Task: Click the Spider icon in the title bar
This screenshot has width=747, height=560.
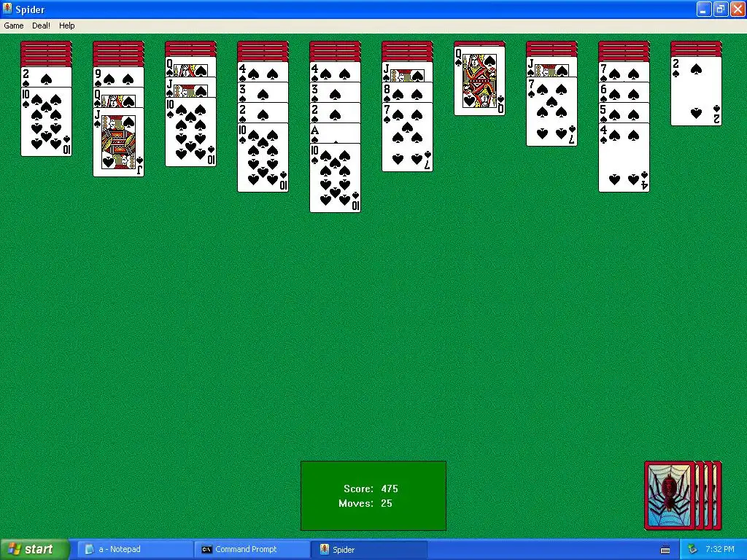Action: pyautogui.click(x=7, y=9)
